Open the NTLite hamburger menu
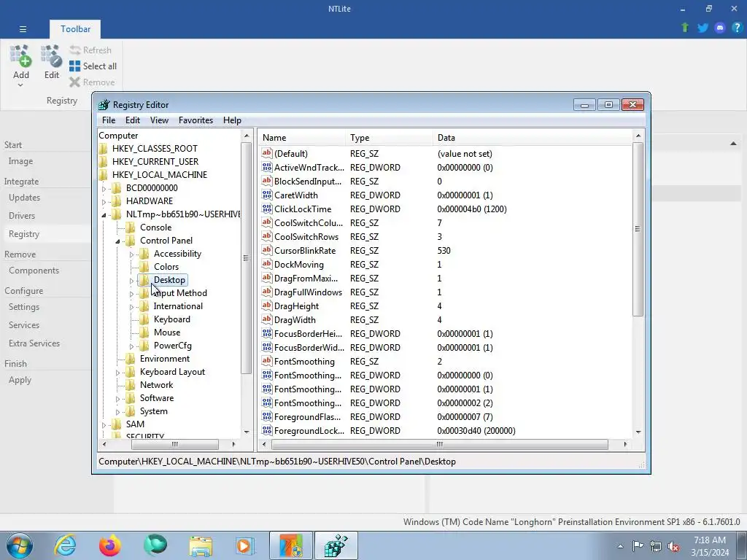 click(23, 29)
